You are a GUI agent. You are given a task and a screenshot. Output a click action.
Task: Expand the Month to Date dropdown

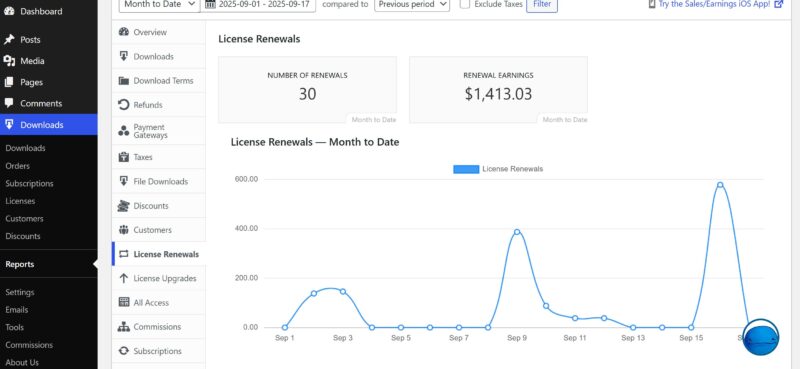pos(160,4)
